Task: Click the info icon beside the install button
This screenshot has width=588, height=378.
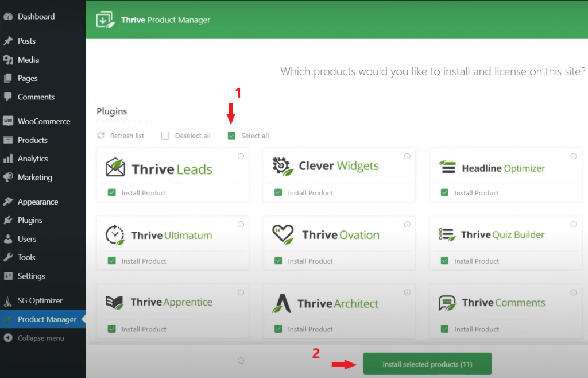Action: [241, 361]
